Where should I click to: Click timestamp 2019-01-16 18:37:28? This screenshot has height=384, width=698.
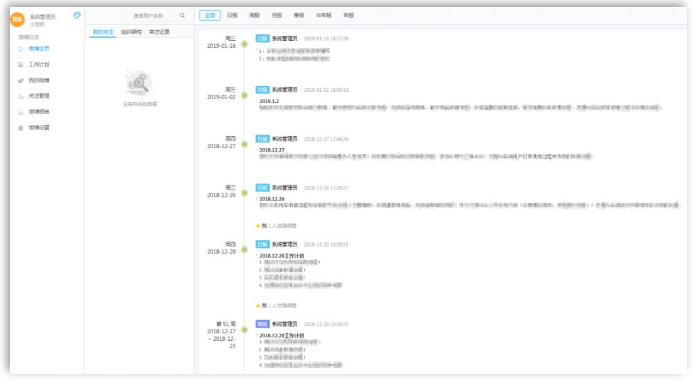326,39
